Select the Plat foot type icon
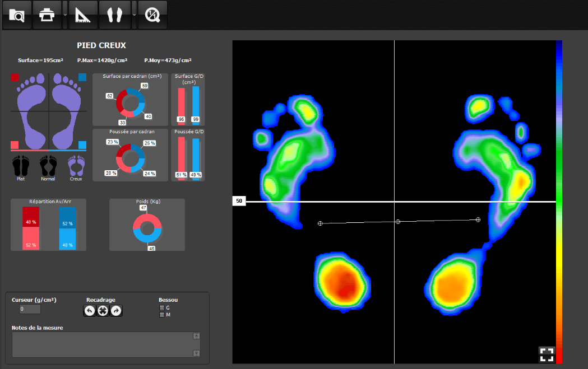The image size is (588, 369). tap(21, 165)
